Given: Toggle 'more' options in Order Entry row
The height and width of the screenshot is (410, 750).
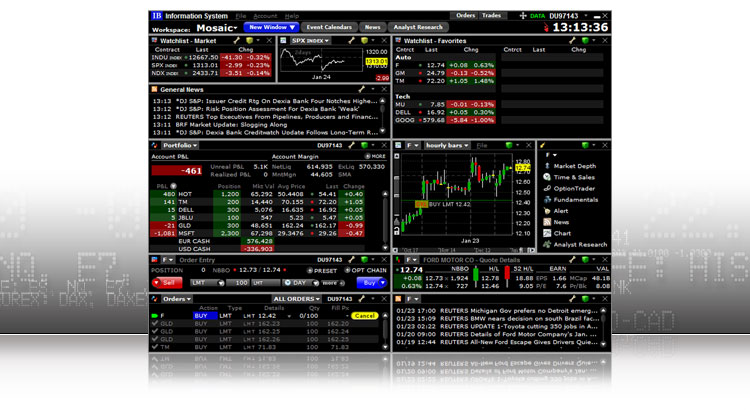Looking at the screenshot, I should click(332, 283).
